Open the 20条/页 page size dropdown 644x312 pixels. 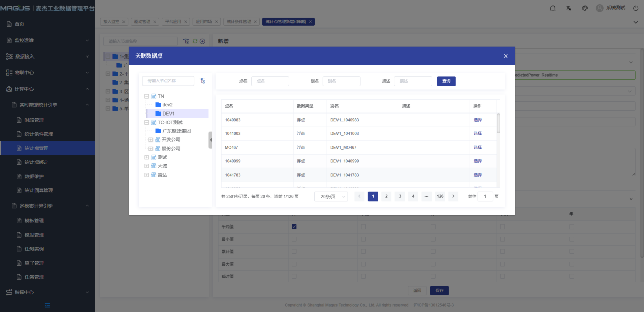coord(331,196)
